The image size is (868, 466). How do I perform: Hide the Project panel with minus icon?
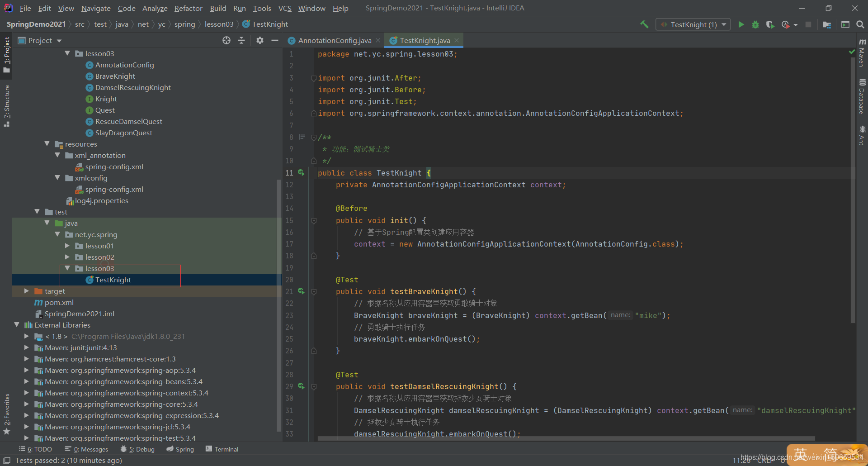tap(274, 40)
